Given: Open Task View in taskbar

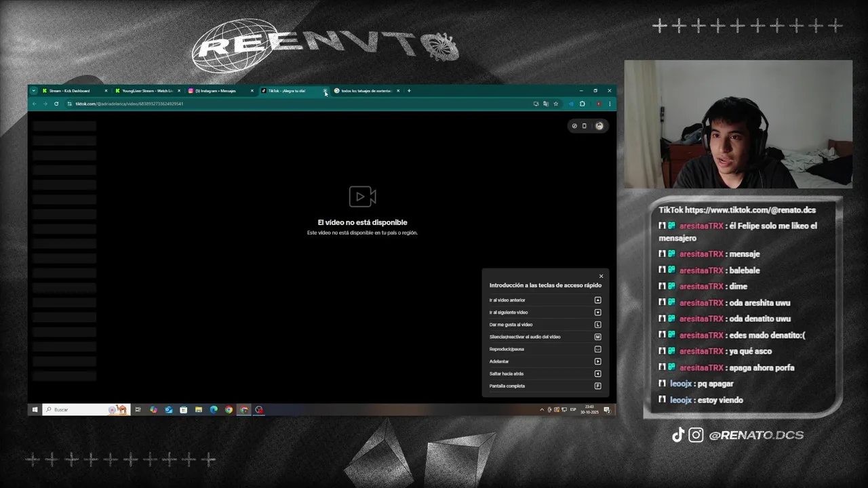Looking at the screenshot, I should click(138, 409).
